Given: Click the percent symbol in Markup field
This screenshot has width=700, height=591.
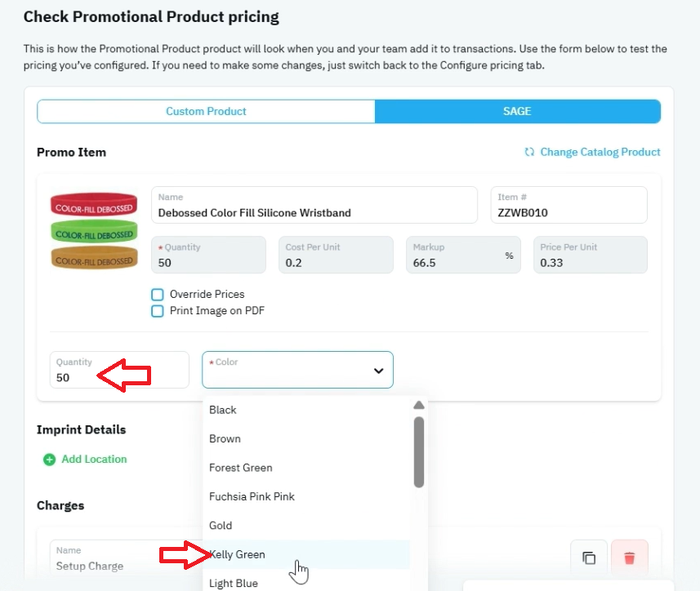Looking at the screenshot, I should click(x=509, y=256).
